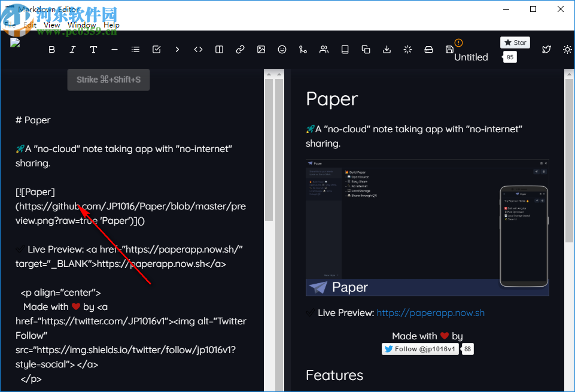Click the Star button
Viewport: 575px width, 392px height.
(x=515, y=42)
